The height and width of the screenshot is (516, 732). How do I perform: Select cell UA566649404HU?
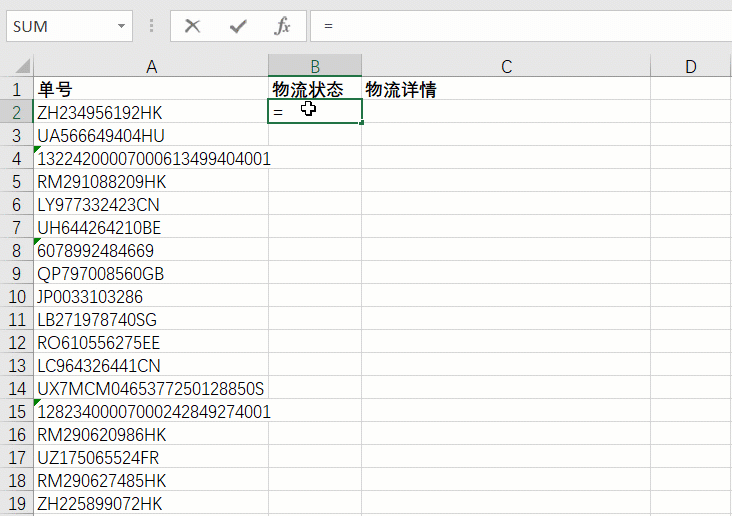click(151, 135)
